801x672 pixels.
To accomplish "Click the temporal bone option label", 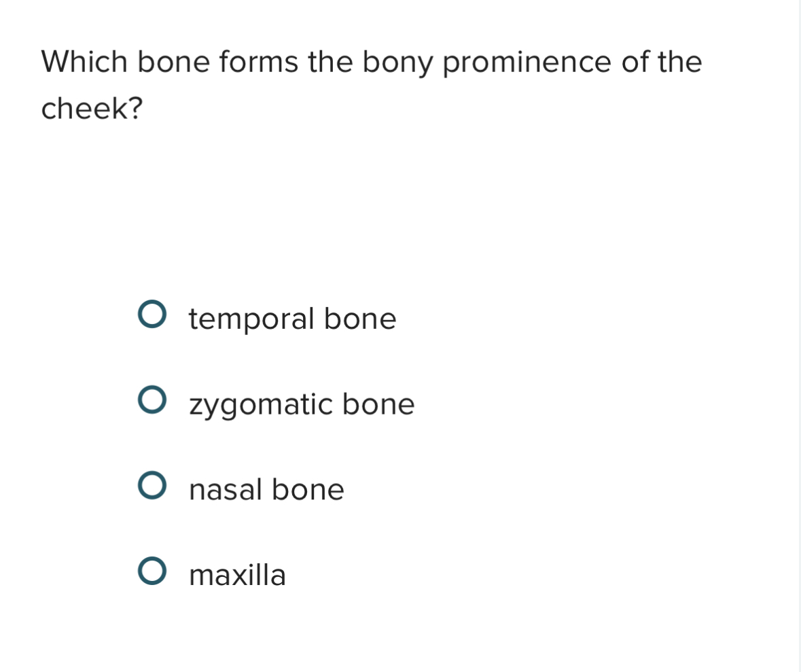I will (x=292, y=317).
